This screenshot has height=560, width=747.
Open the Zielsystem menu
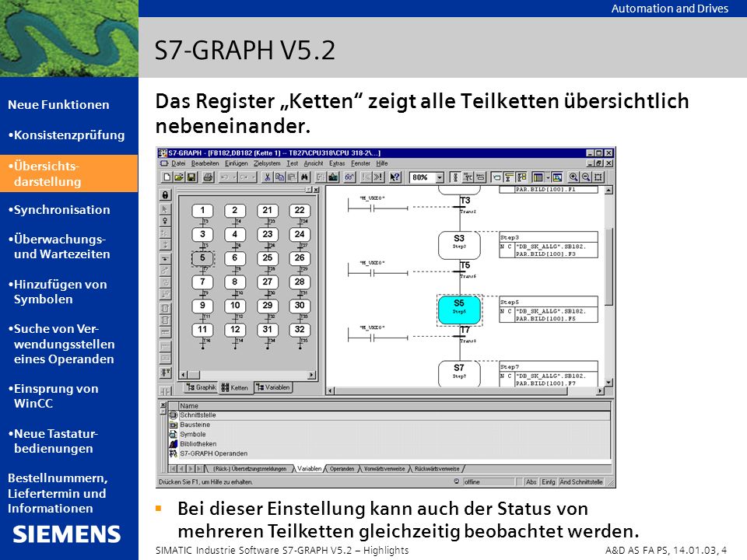pos(267,163)
